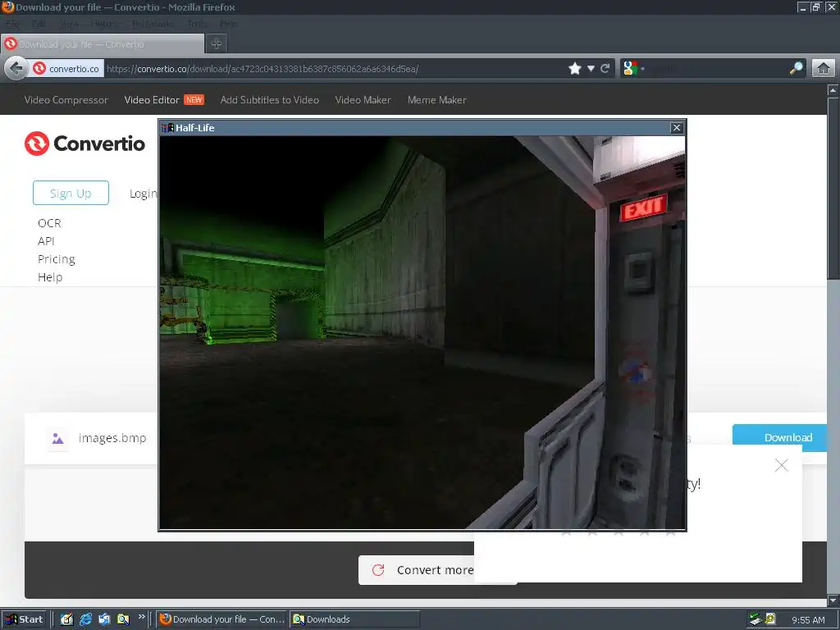This screenshot has width=840, height=630.
Task: Close the Half-Life window
Action: tap(676, 127)
